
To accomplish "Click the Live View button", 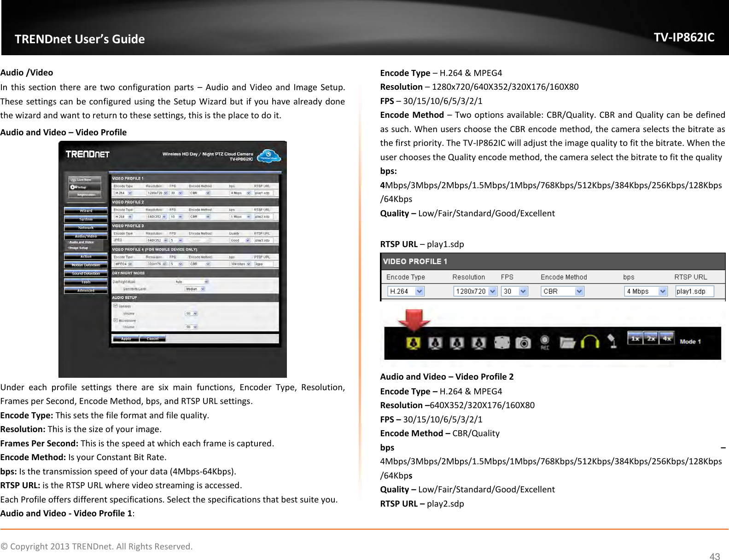I will click(x=84, y=180).
